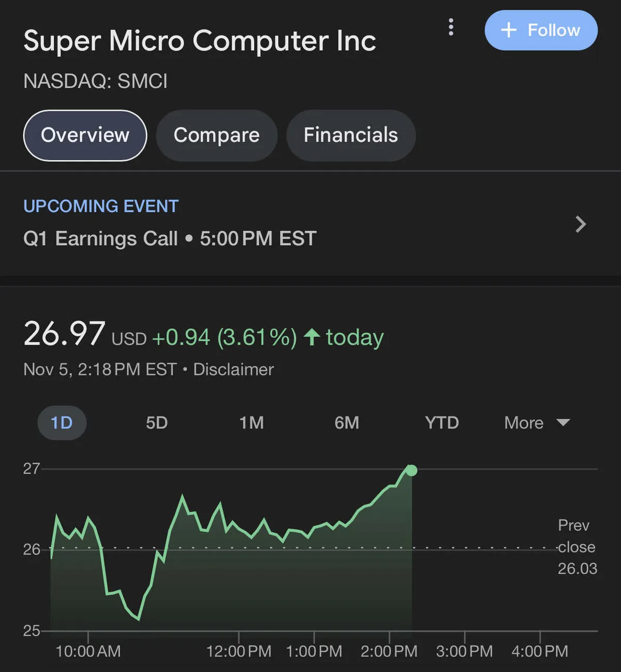Image resolution: width=621 pixels, height=672 pixels.
Task: Show the 1M chart range
Action: pyautogui.click(x=252, y=423)
